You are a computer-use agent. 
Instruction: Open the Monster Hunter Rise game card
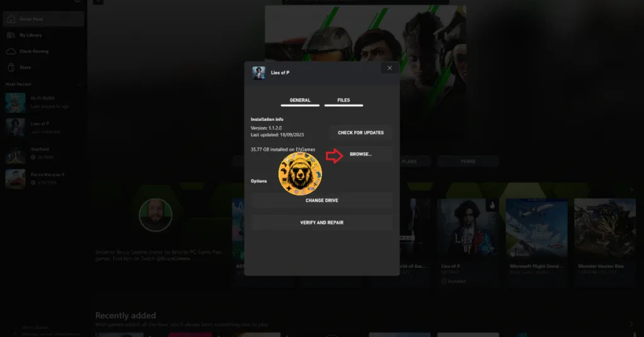point(604,242)
